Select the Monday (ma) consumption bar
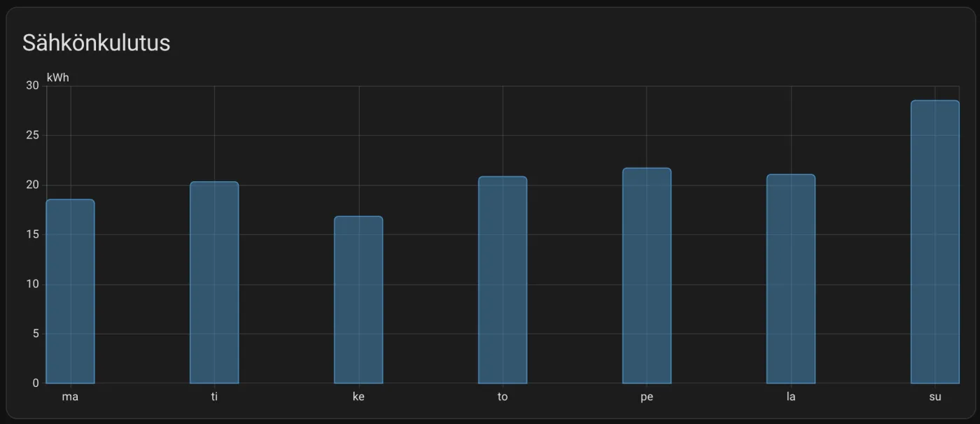This screenshot has height=424, width=980. 70,292
